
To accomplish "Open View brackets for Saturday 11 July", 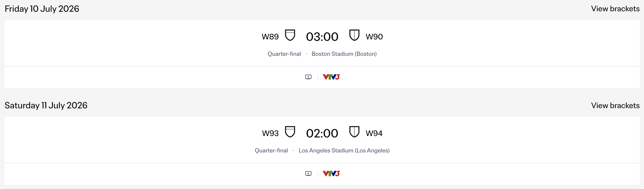I will point(615,105).
